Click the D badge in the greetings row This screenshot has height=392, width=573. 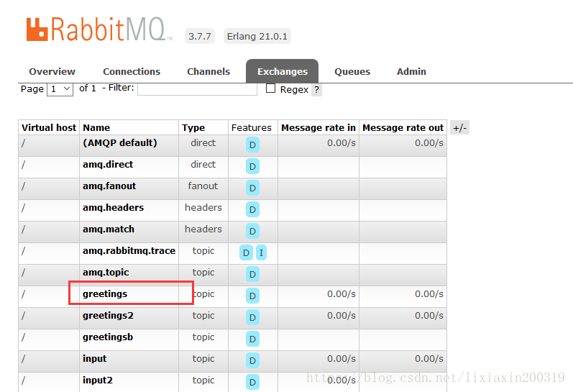coord(252,296)
